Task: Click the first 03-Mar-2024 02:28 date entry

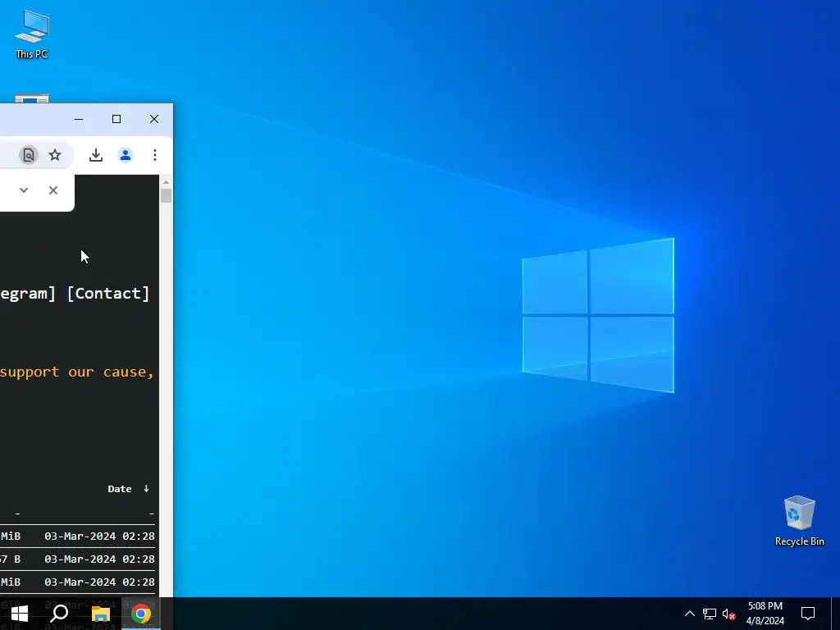Action: coord(99,536)
